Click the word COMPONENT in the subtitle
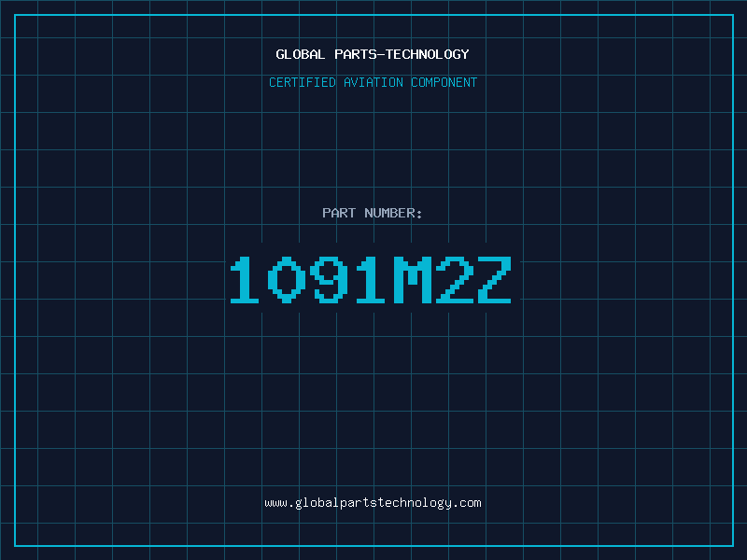 click(444, 82)
